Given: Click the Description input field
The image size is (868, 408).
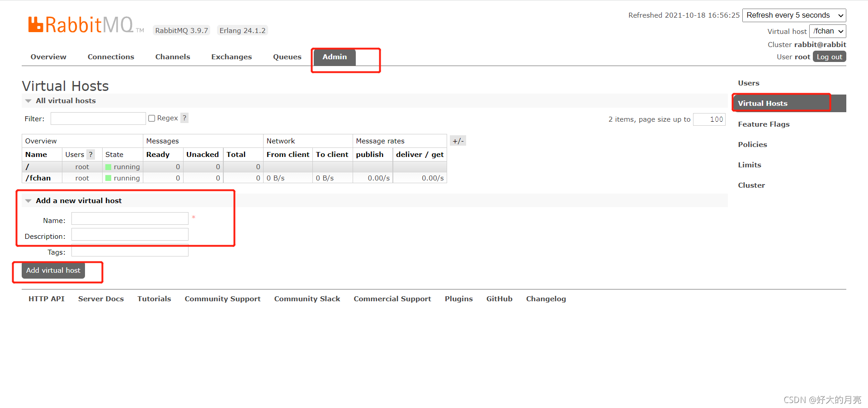Looking at the screenshot, I should [x=130, y=234].
